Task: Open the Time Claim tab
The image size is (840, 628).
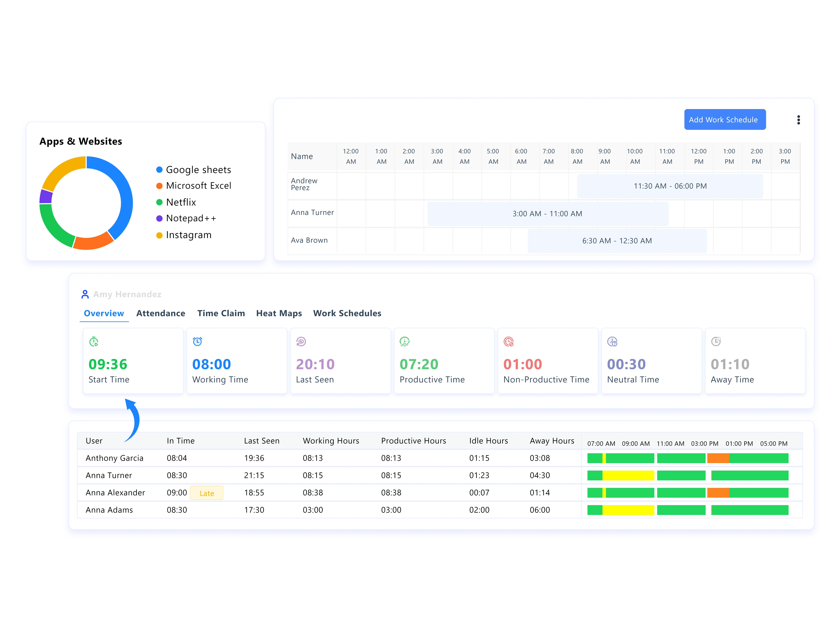Action: [221, 313]
